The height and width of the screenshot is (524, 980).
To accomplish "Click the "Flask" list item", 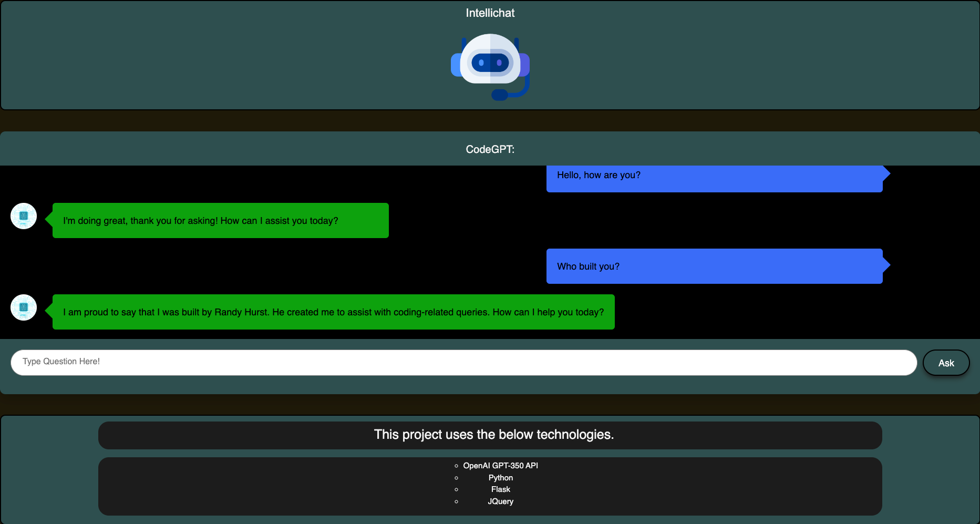I will 501,489.
